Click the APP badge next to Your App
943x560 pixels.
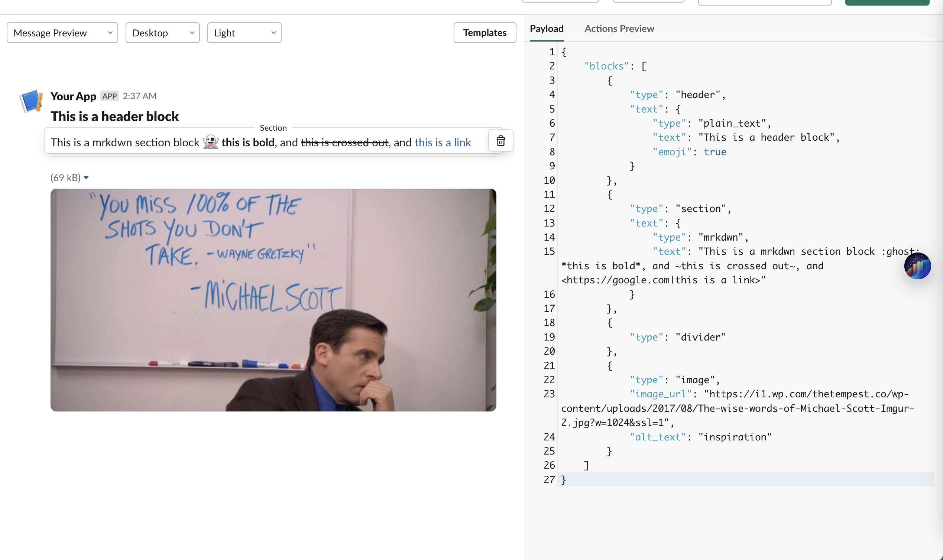(x=110, y=96)
